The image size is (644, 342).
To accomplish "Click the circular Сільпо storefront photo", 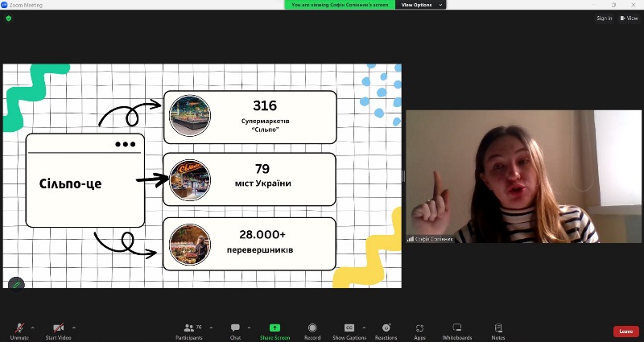I will (x=190, y=179).
